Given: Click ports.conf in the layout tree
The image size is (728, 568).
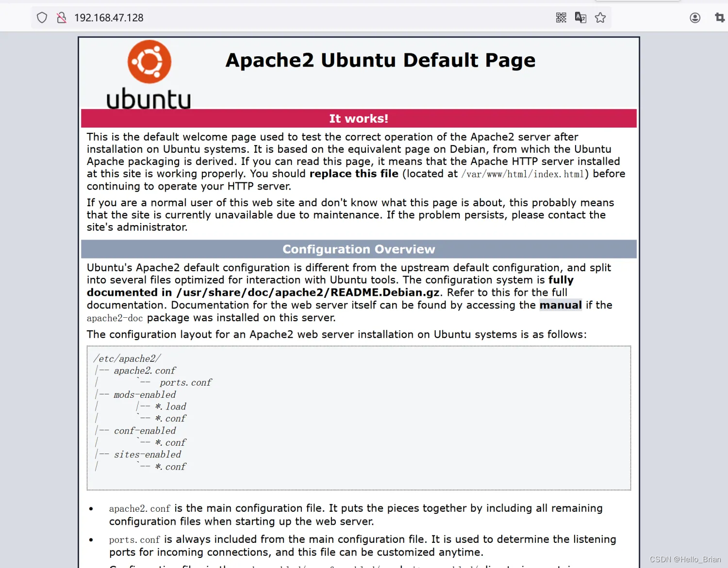Looking at the screenshot, I should (186, 383).
